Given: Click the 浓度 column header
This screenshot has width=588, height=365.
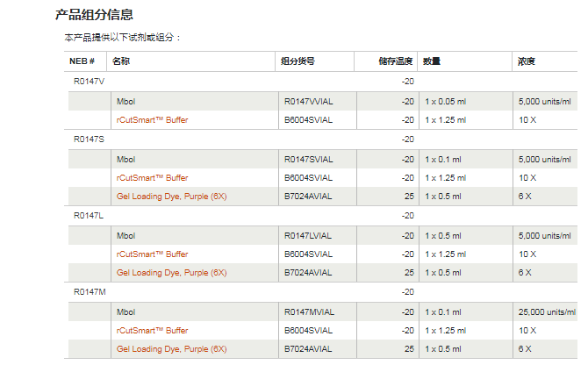Looking at the screenshot, I should [527, 61].
